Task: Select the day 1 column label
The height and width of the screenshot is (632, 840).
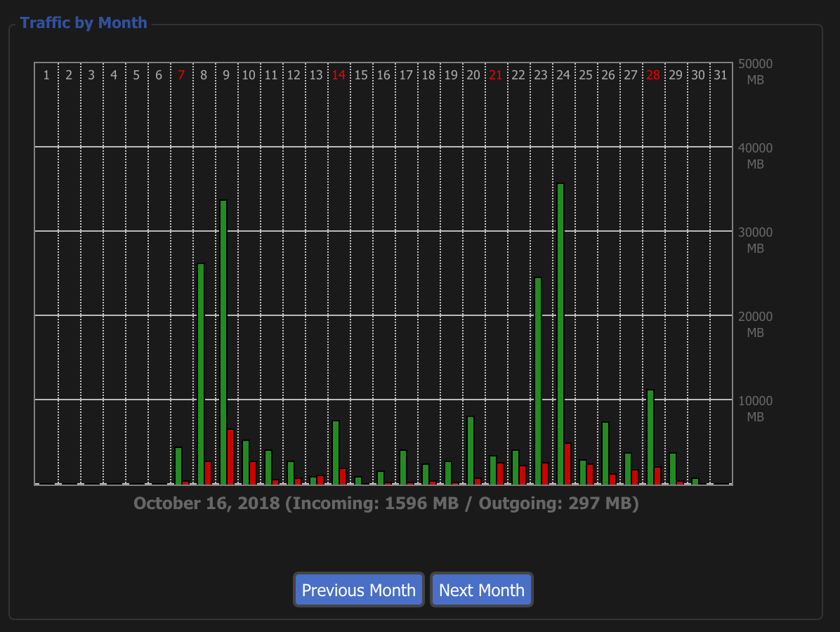Action: pos(46,75)
